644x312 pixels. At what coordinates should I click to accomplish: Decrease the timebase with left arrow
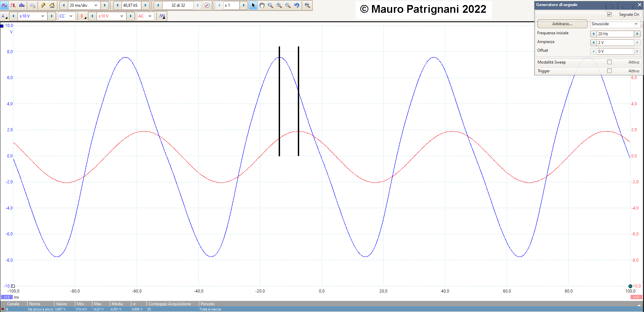[x=64, y=5]
